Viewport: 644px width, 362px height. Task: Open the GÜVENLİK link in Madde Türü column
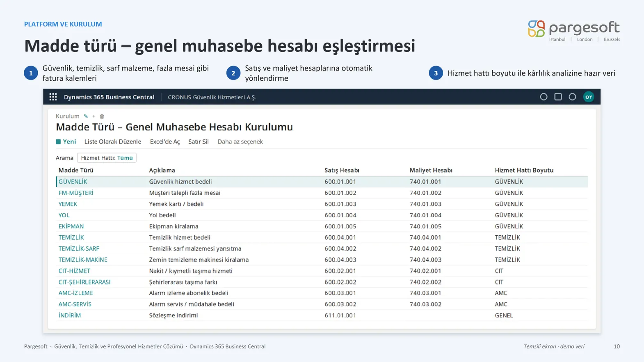(73, 182)
